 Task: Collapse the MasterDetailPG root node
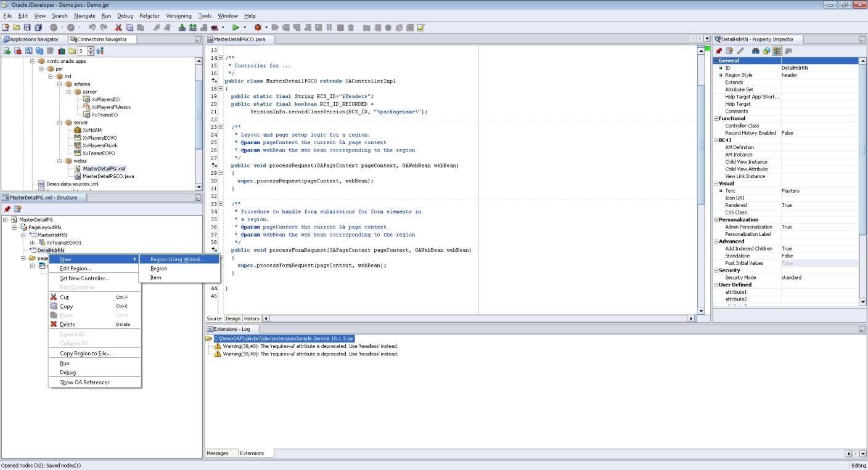coord(6,219)
